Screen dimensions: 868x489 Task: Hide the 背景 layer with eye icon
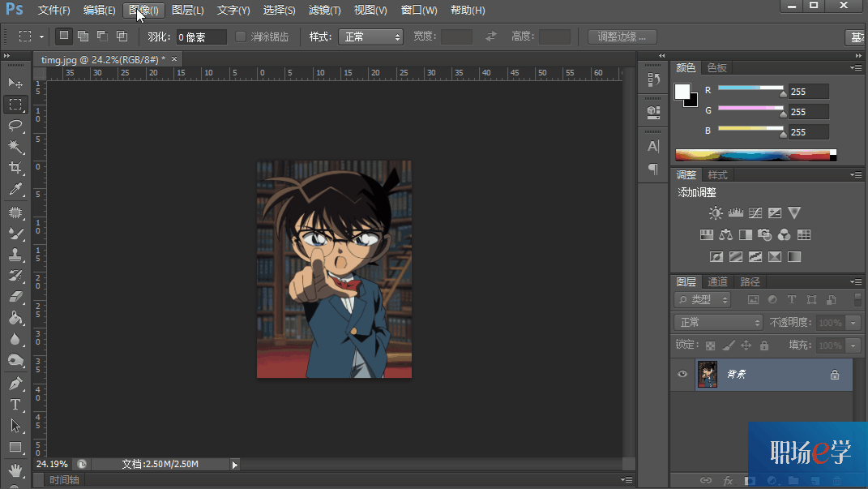coord(682,375)
